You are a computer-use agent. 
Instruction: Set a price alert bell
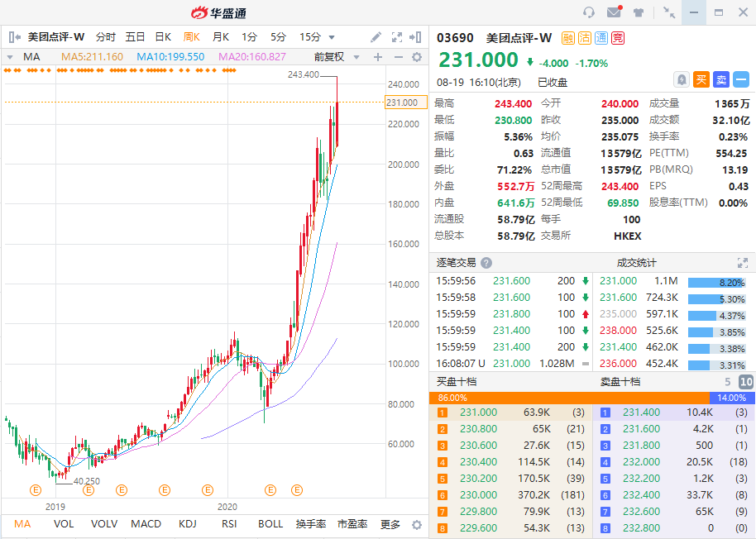click(682, 79)
